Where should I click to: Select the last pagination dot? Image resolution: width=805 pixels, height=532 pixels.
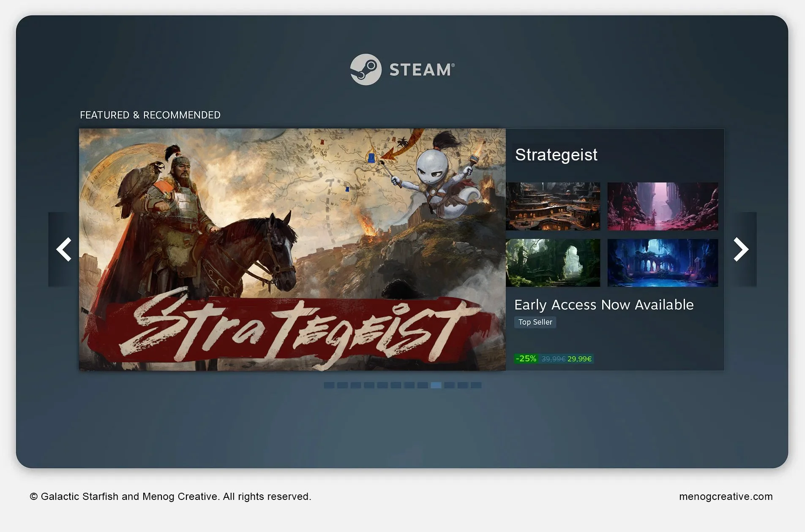[475, 385]
